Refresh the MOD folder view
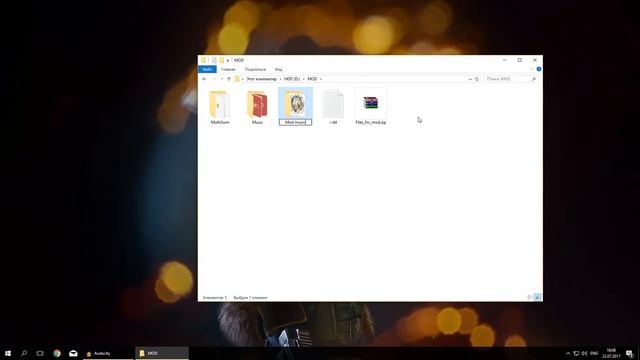Image resolution: width=640 pixels, height=360 pixels. (x=477, y=79)
